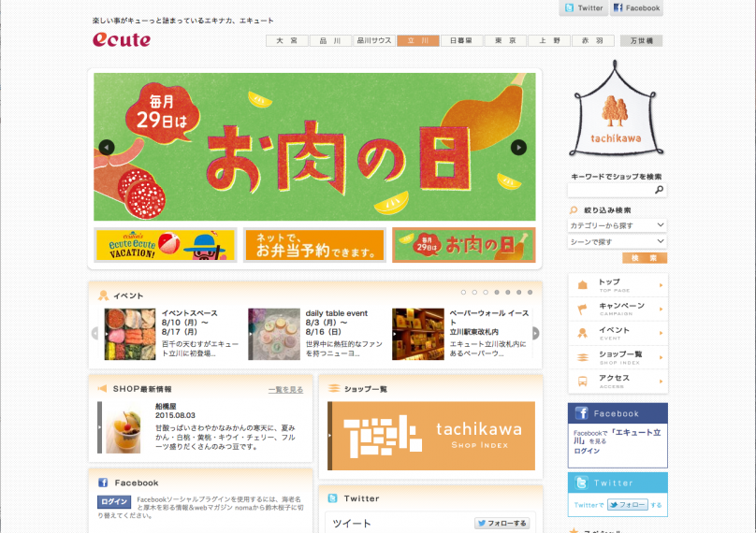This screenshot has height=533, width=756.
Task: Select the 上野 station tab
Action: (x=549, y=41)
